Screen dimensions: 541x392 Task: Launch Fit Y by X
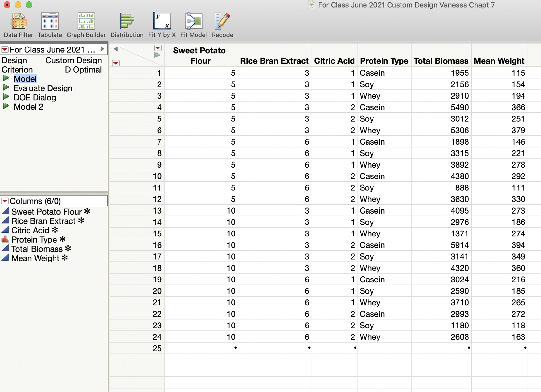pos(162,25)
